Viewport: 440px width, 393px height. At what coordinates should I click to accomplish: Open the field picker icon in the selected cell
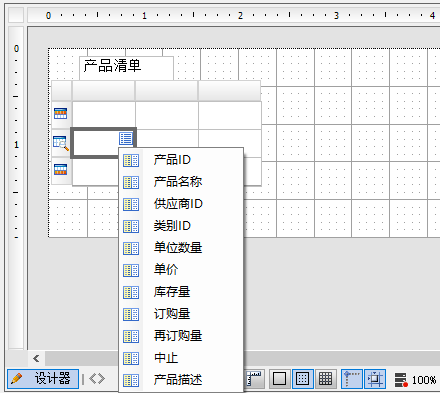pyautogui.click(x=126, y=138)
